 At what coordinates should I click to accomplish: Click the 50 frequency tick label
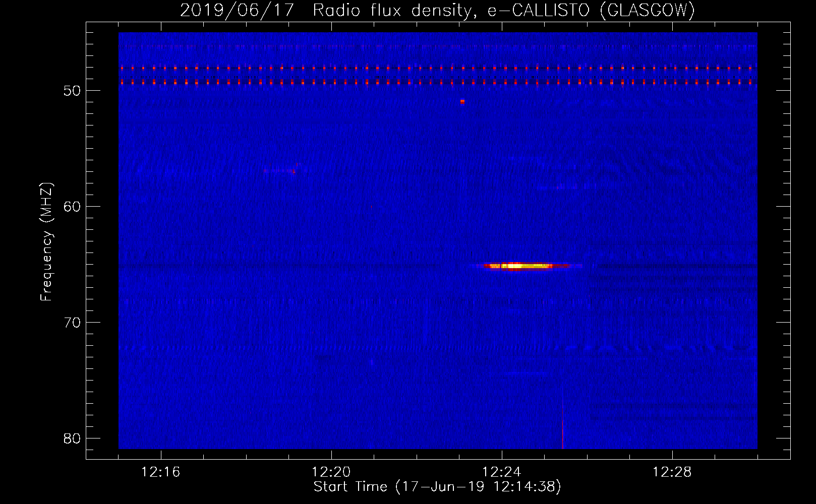72,91
